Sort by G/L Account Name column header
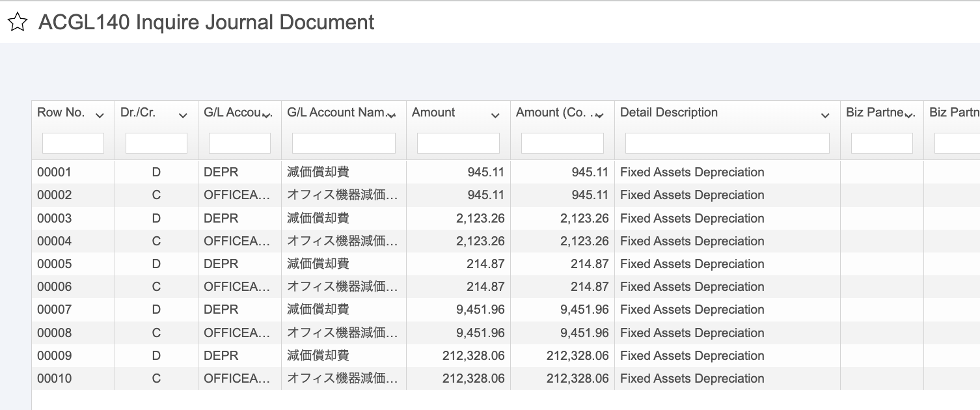 pos(337,113)
